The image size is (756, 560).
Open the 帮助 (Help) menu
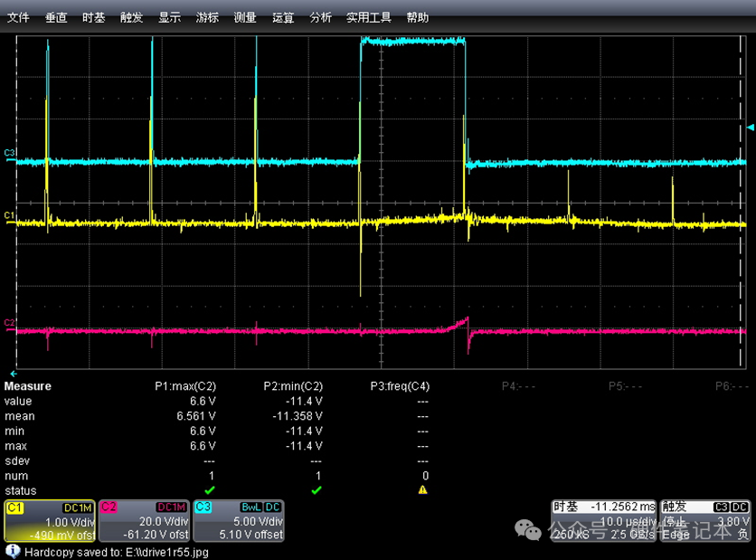tap(418, 17)
